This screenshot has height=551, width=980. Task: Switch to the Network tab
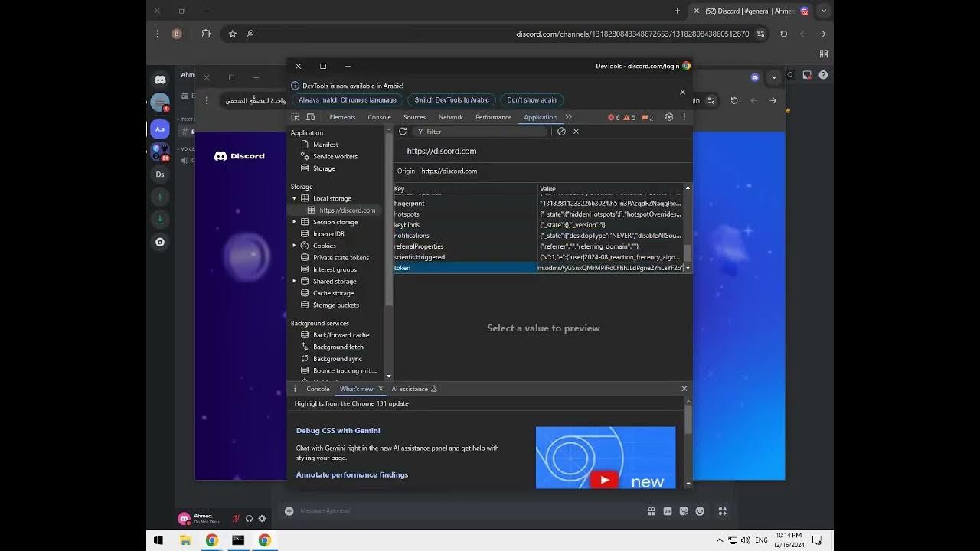point(450,117)
